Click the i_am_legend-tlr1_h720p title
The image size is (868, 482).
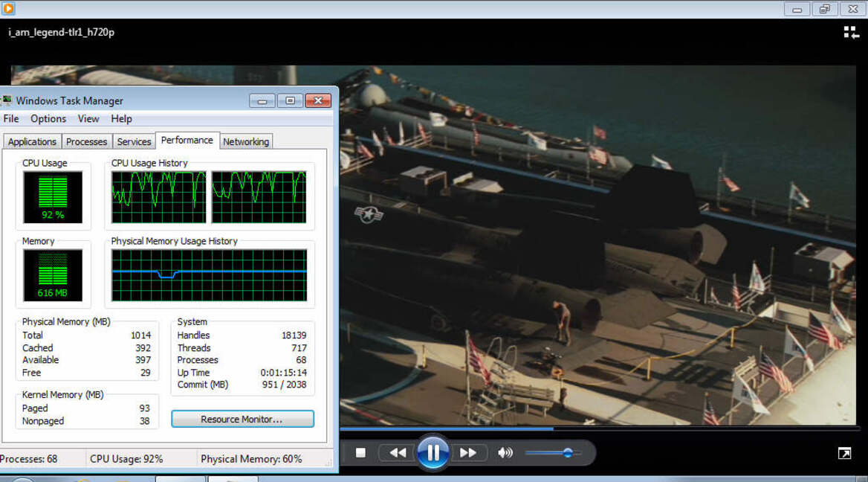[62, 32]
